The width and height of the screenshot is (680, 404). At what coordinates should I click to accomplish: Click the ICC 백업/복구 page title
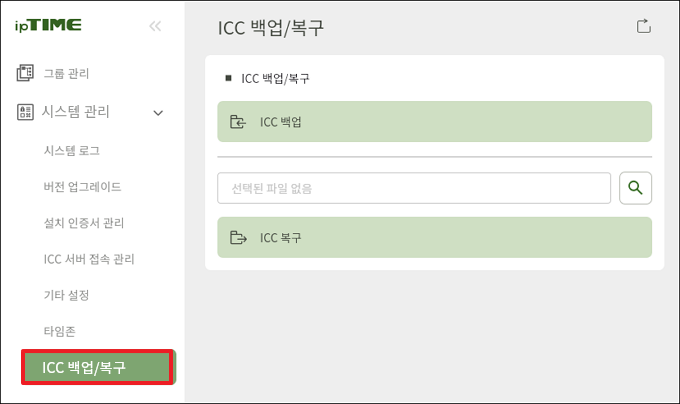(x=271, y=27)
